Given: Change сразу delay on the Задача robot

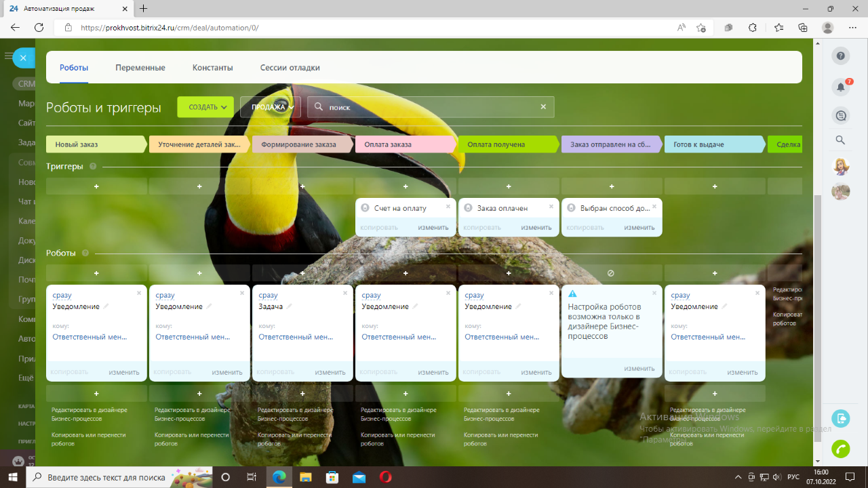Looking at the screenshot, I should coord(268,296).
